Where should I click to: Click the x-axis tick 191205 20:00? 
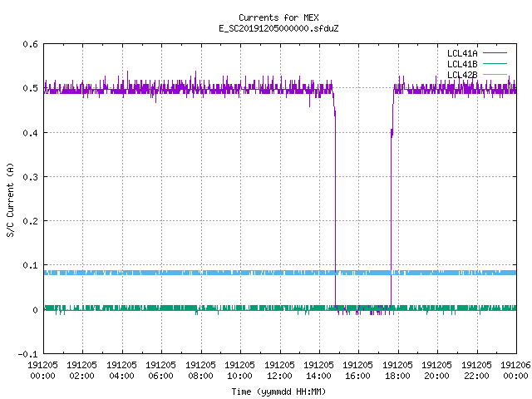click(436, 370)
